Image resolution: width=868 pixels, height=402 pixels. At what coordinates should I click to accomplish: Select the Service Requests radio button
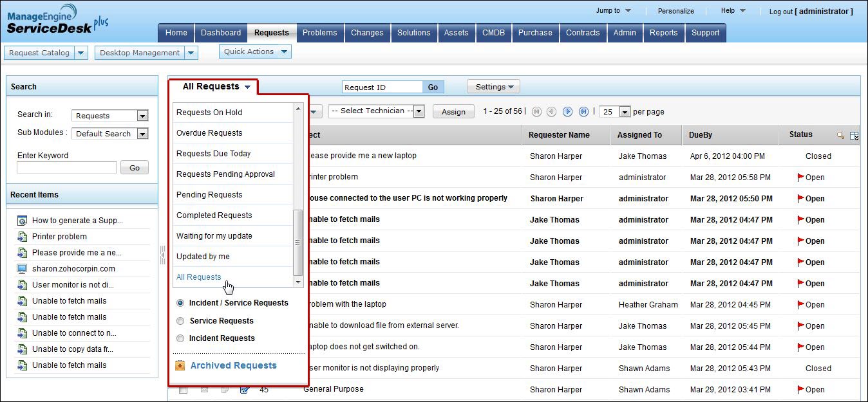coord(180,321)
